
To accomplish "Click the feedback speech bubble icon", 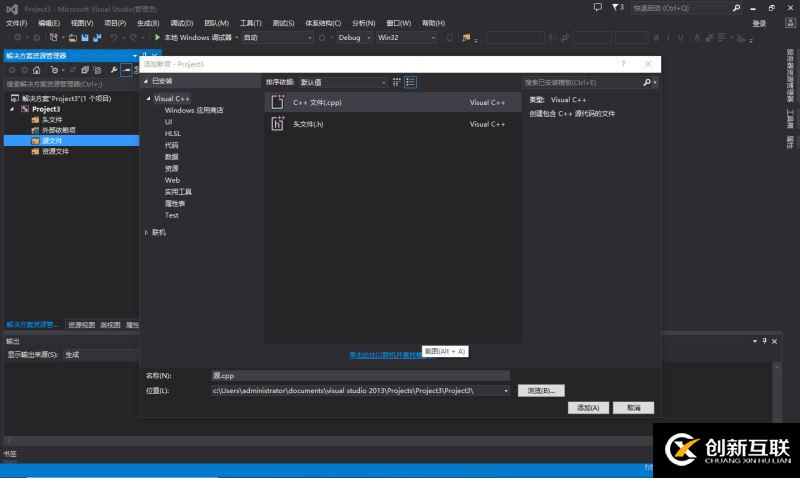I will (597, 7).
